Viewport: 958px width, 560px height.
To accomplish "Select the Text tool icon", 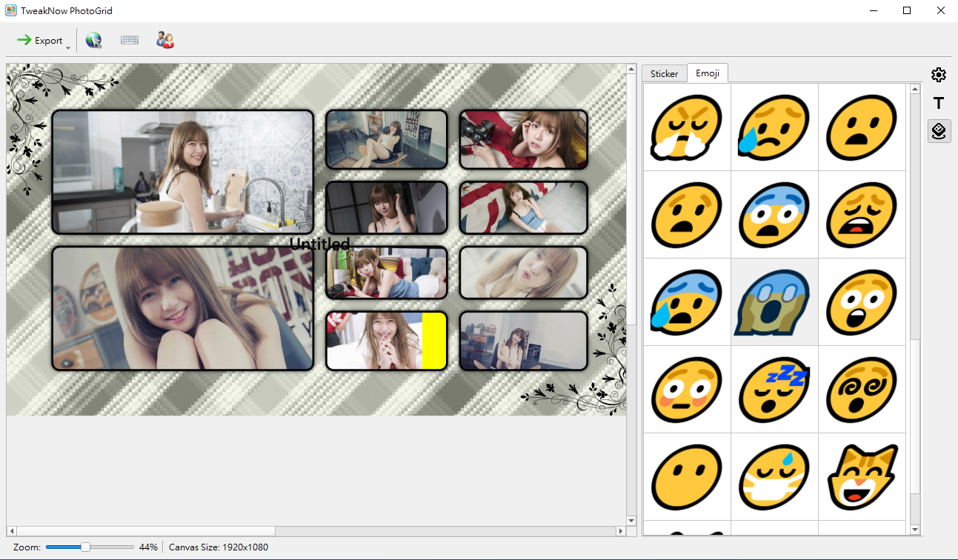I will [x=939, y=104].
